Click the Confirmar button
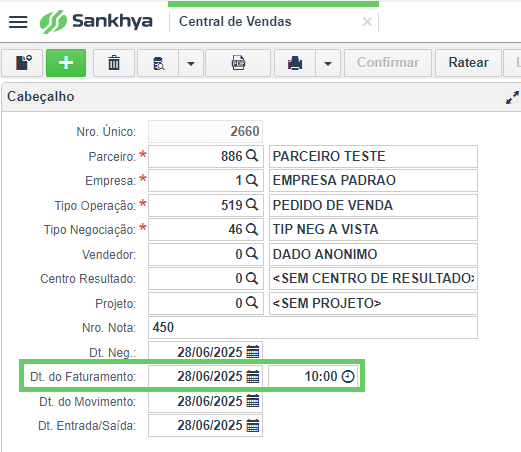This screenshot has width=521, height=452. coord(388,63)
